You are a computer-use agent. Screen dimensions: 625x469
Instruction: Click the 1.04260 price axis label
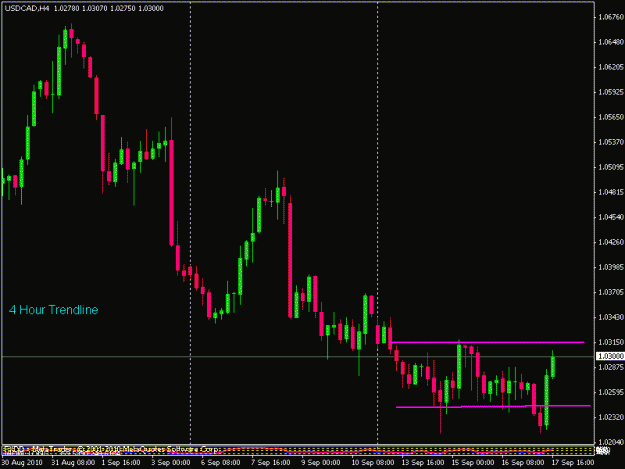pos(610,242)
